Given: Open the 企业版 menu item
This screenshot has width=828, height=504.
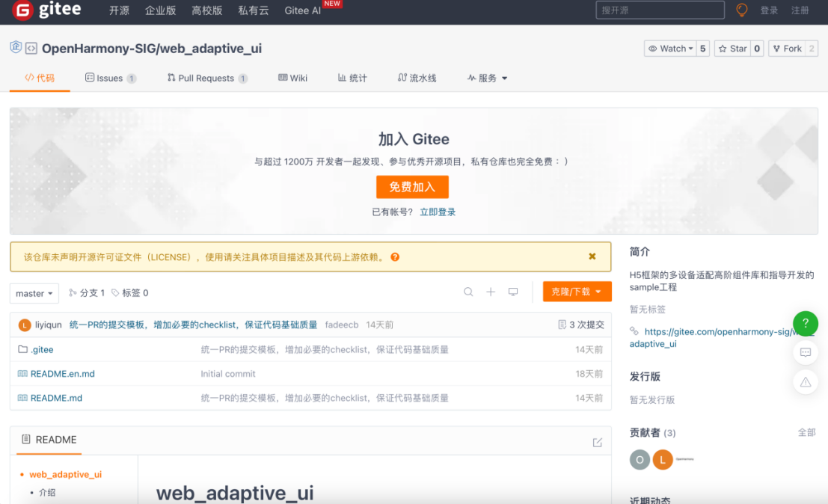Looking at the screenshot, I should [x=161, y=10].
